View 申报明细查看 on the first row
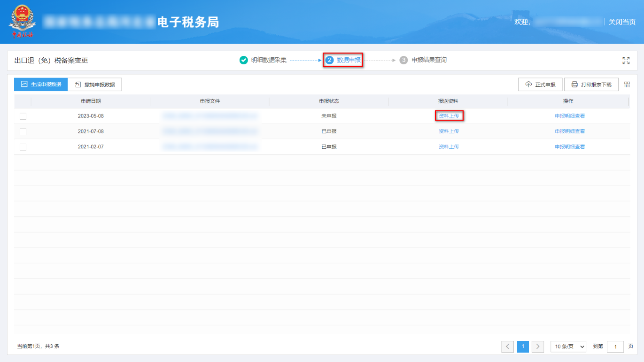Screen dimensions: 644x362 coord(568,116)
